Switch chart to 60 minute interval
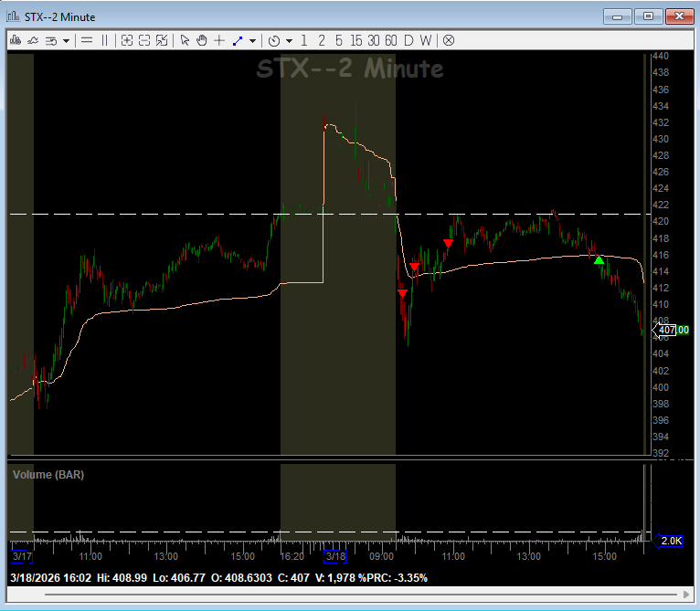This screenshot has height=611, width=700. (390, 40)
